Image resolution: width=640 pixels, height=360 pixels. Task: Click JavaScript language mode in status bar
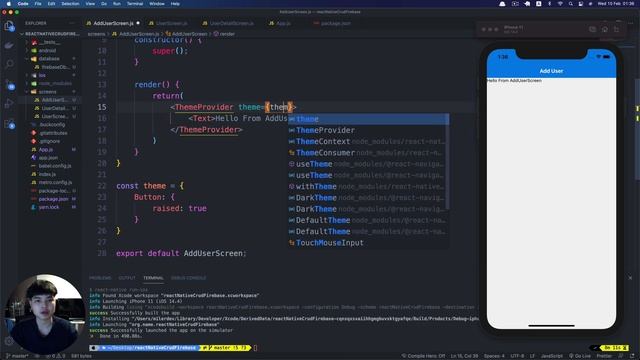pos(552,356)
